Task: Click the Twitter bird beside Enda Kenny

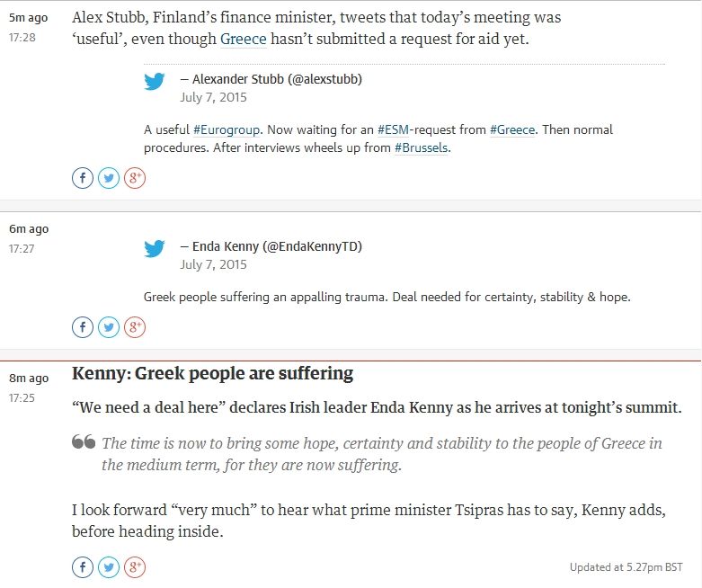Action: coord(155,249)
